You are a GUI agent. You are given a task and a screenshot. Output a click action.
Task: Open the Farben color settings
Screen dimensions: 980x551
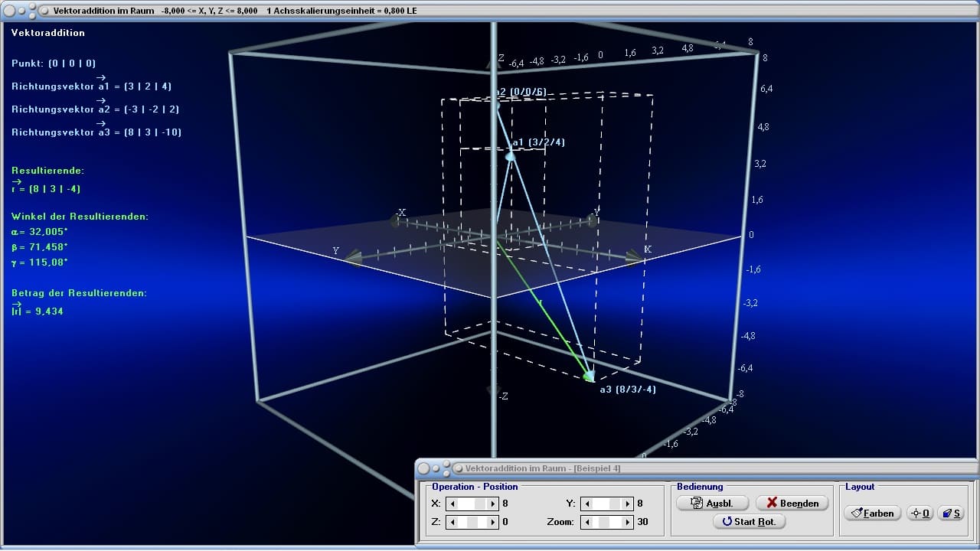(x=872, y=513)
